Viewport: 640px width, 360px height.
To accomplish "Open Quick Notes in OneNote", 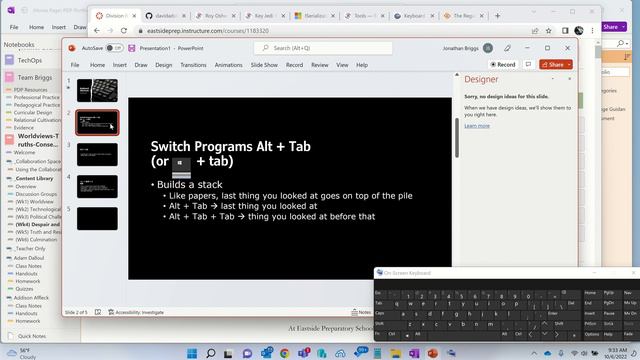I will tap(31, 336).
